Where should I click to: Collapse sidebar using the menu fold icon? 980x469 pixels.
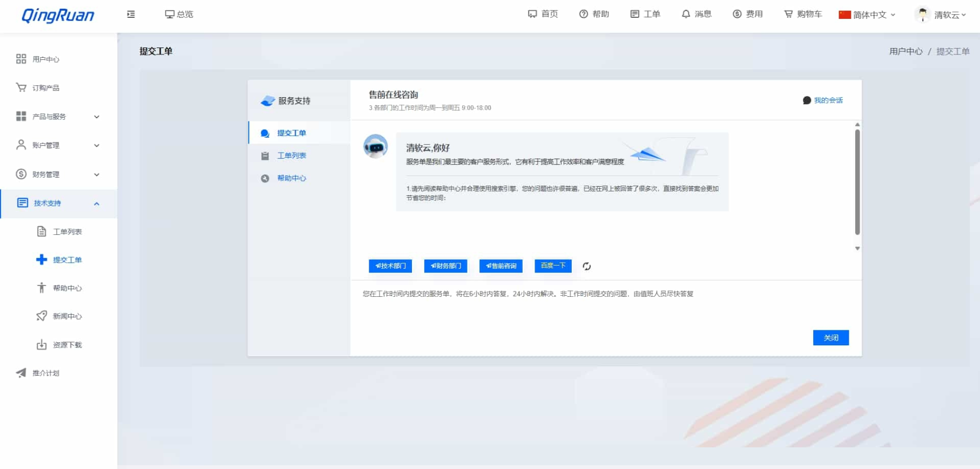[131, 15]
